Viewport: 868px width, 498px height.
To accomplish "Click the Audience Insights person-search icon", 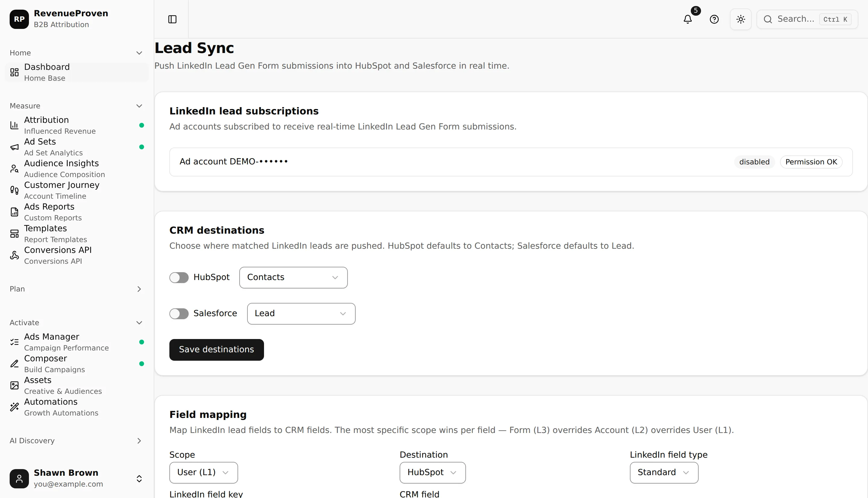I will coord(14,169).
